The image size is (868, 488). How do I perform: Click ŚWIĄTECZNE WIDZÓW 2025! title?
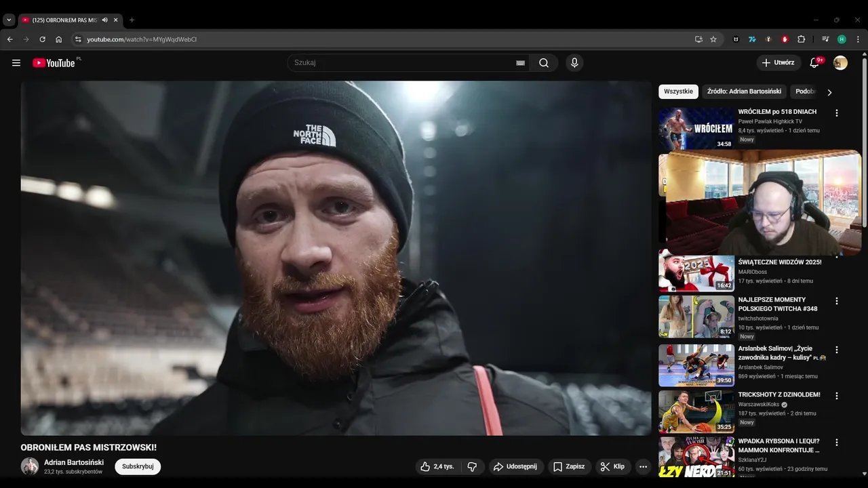tap(780, 262)
